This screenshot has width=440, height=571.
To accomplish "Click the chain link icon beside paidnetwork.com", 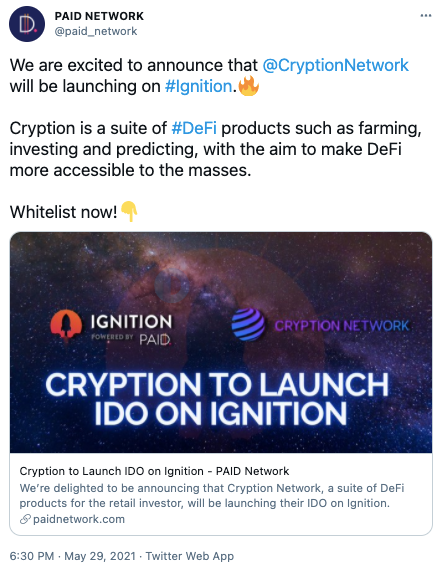I will pyautogui.click(x=25, y=519).
